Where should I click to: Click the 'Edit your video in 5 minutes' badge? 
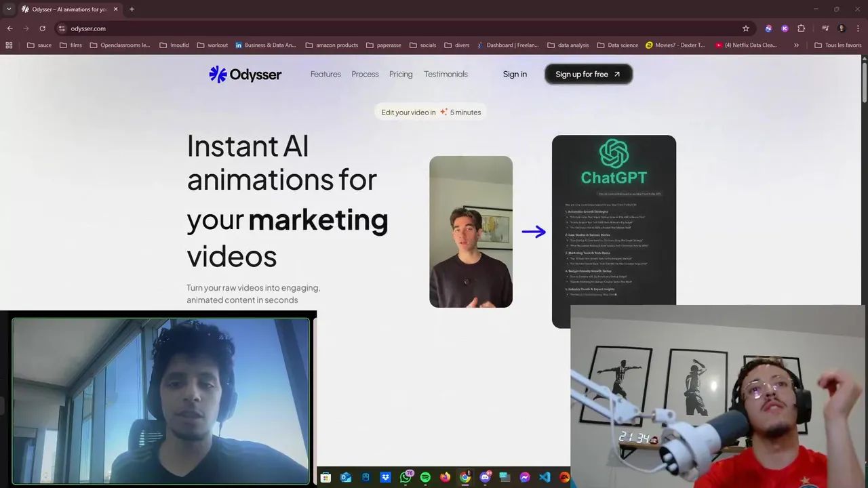coord(431,112)
